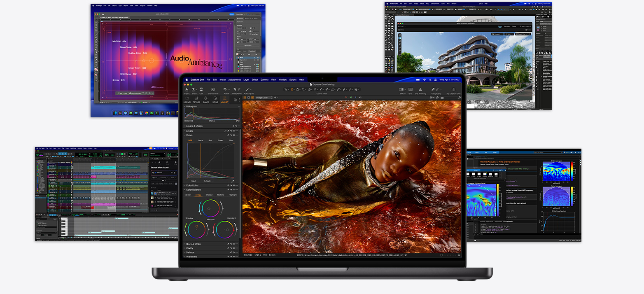
Task: Click the Import icon in Capture One toolbar
Action: click(187, 89)
